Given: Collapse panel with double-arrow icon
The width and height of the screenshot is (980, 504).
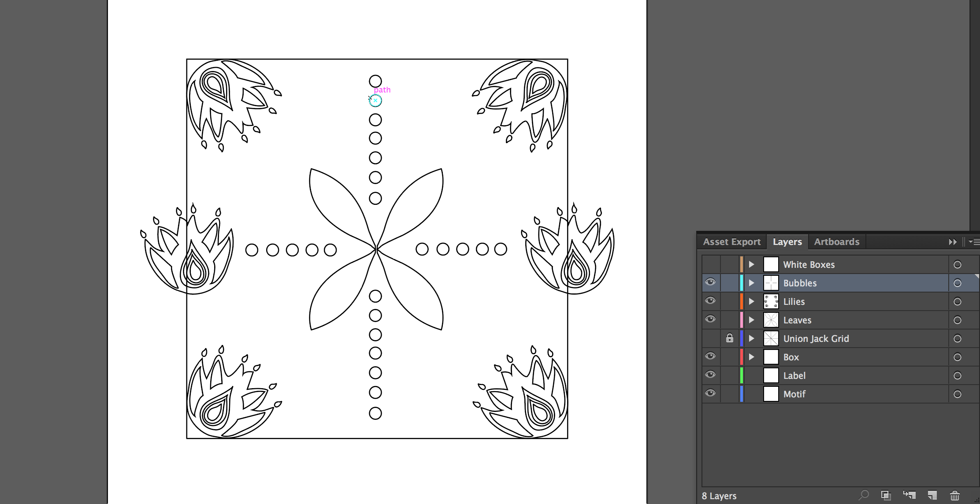Looking at the screenshot, I should tap(953, 242).
